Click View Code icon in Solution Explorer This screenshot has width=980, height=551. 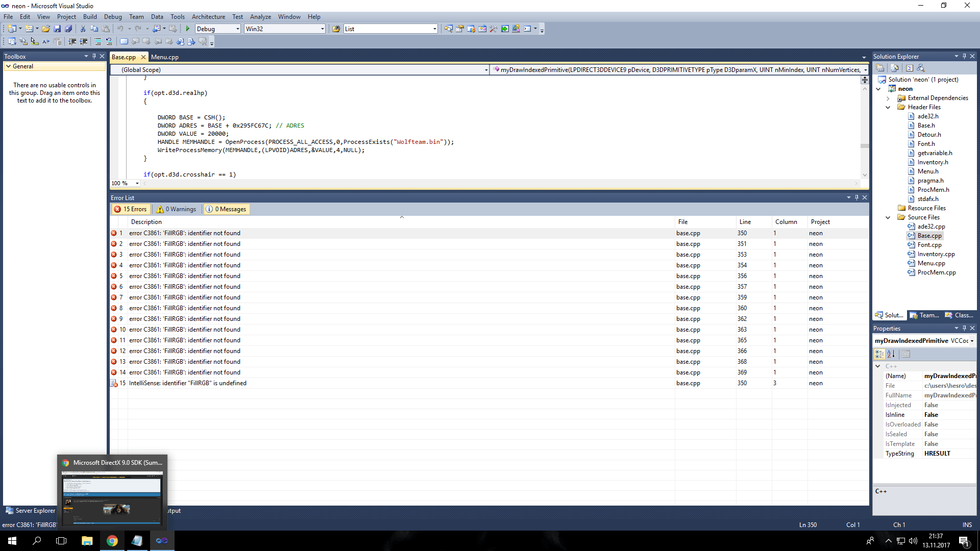pos(910,68)
